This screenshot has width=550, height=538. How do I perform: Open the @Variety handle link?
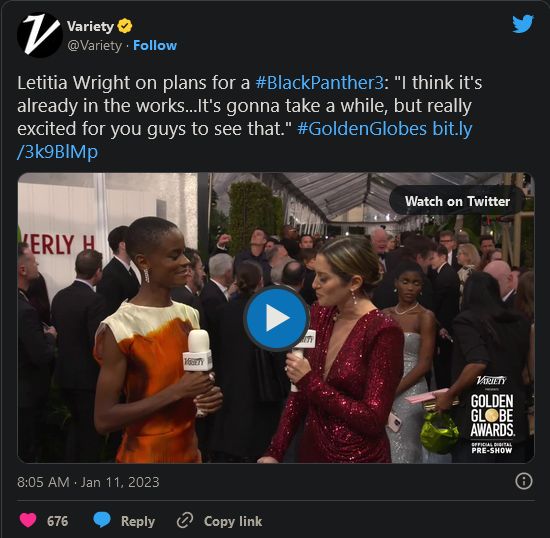coord(94,46)
